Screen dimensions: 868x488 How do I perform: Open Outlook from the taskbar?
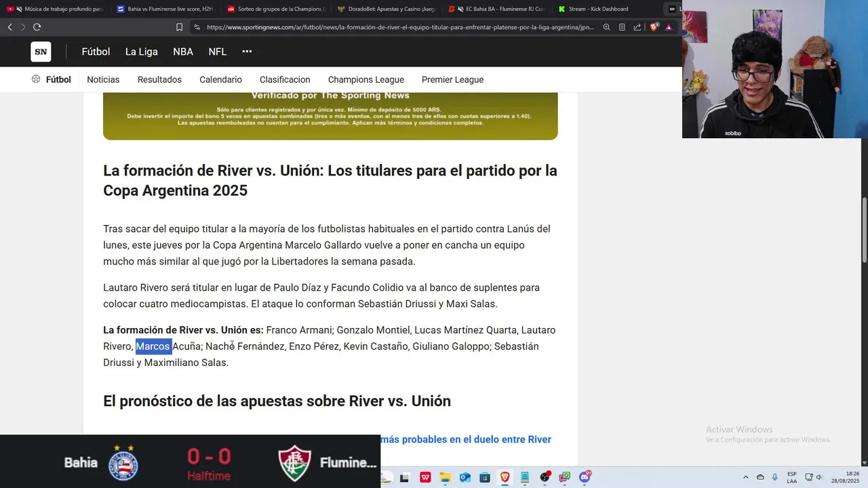(465, 477)
